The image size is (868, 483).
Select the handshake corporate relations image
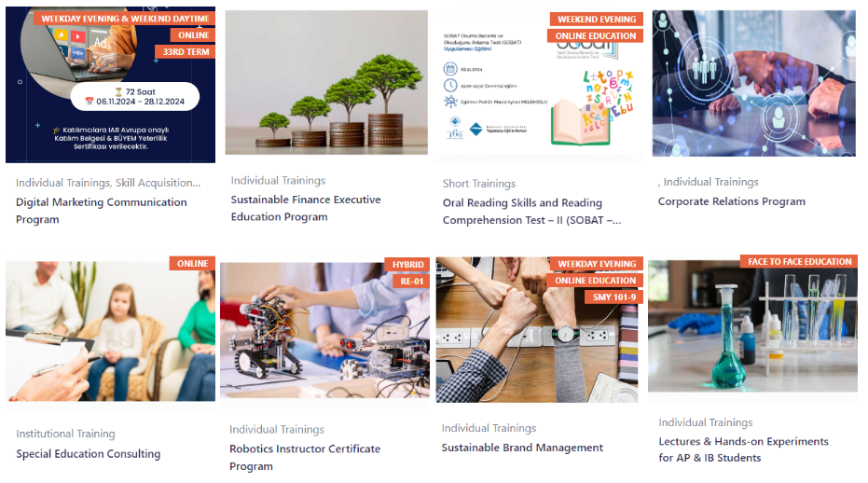coord(754,83)
